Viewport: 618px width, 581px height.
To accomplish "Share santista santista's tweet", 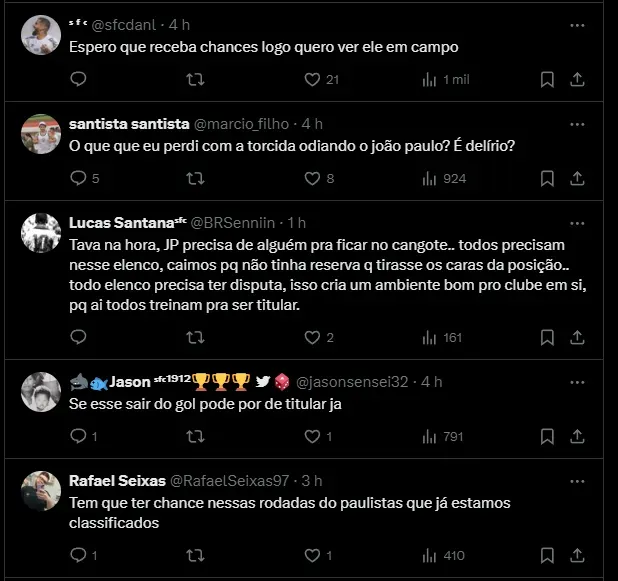I will [x=577, y=179].
